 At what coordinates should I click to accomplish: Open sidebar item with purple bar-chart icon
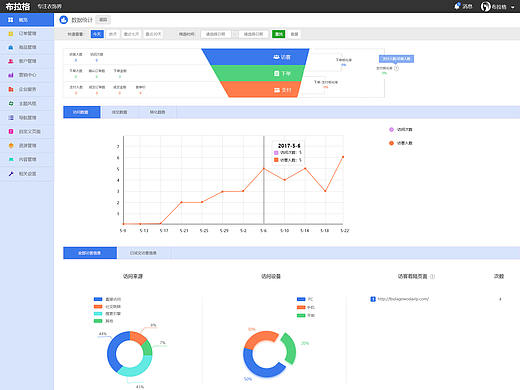pyautogui.click(x=27, y=75)
